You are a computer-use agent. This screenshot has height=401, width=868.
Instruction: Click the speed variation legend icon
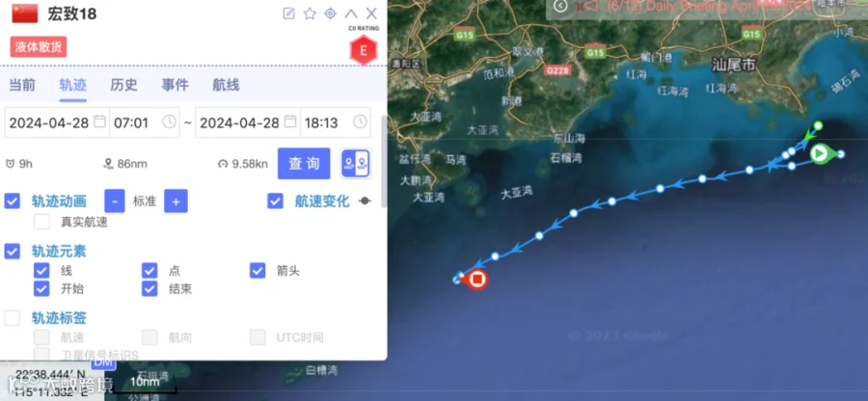tap(365, 201)
